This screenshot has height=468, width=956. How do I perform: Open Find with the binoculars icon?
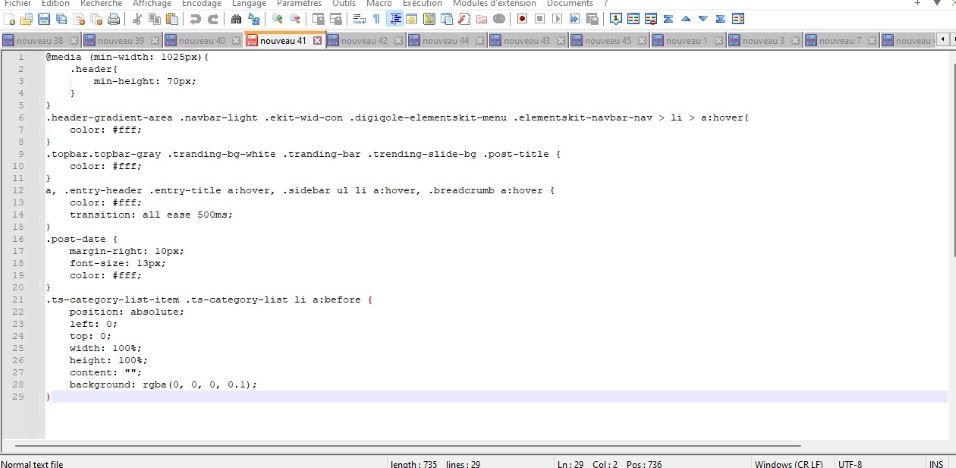pyautogui.click(x=236, y=19)
